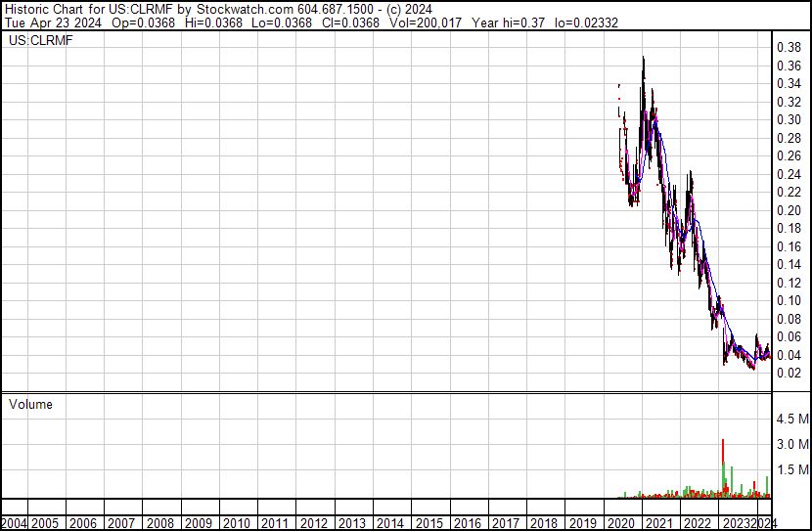
Task: Click the 0.36 price axis label
Action: tap(789, 66)
